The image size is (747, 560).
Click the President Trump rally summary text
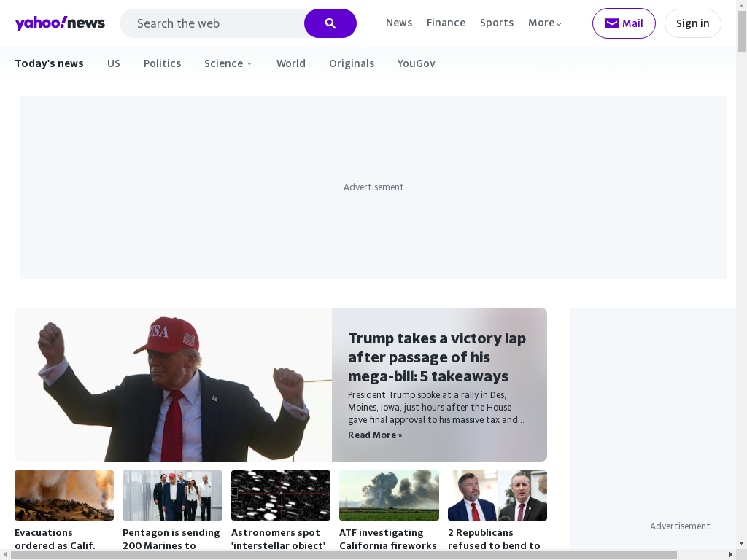[x=436, y=407]
